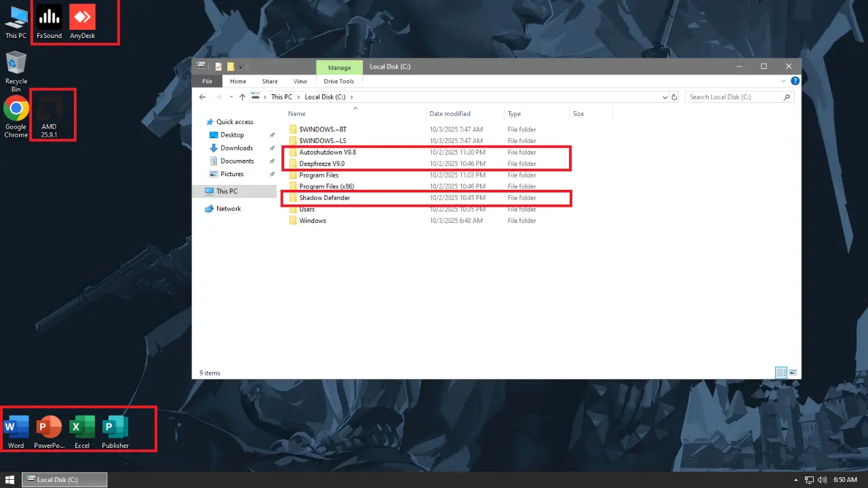Open the taskbar clock showing 6:50 AM

(x=845, y=480)
